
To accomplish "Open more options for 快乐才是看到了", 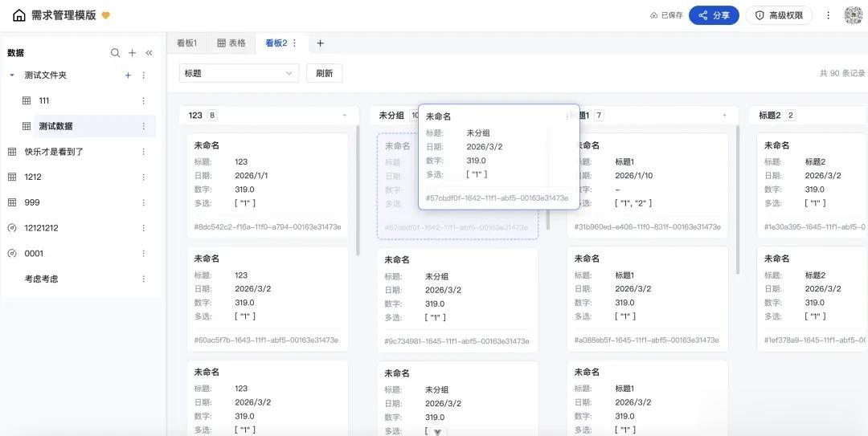I will click(143, 152).
